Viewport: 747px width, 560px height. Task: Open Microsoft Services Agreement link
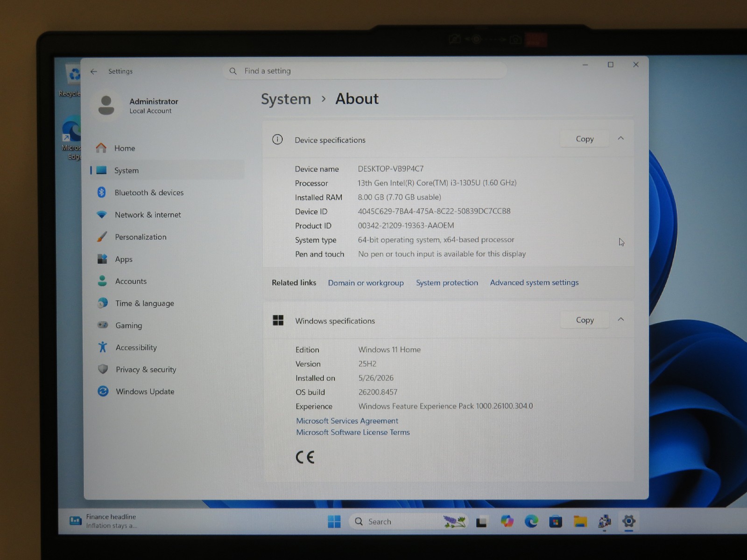[x=347, y=420]
